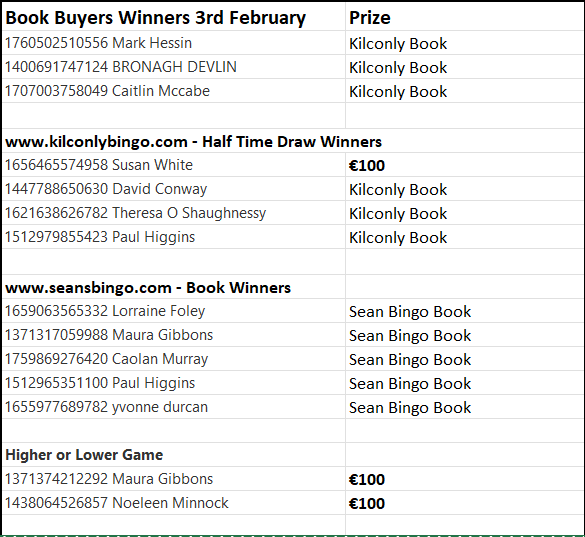Click the David Conway cell
585x537 pixels.
[x=174, y=189]
